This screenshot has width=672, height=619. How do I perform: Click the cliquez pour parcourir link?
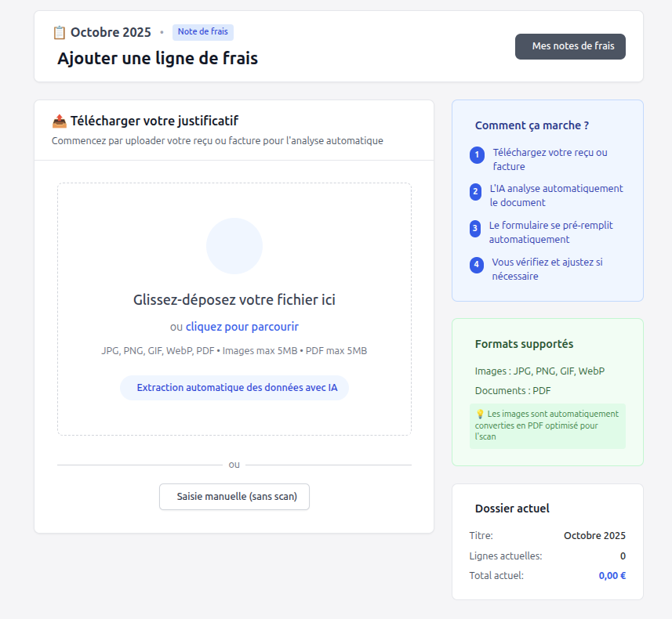click(x=242, y=327)
